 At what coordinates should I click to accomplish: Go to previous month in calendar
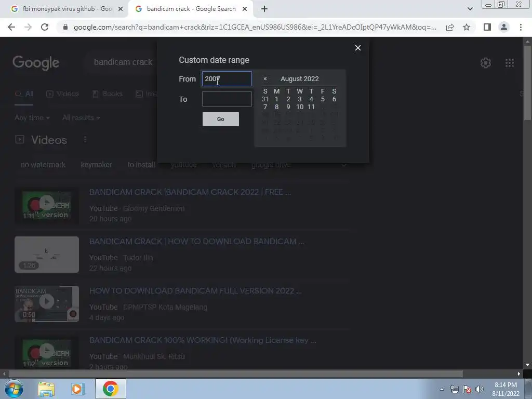coord(265,79)
